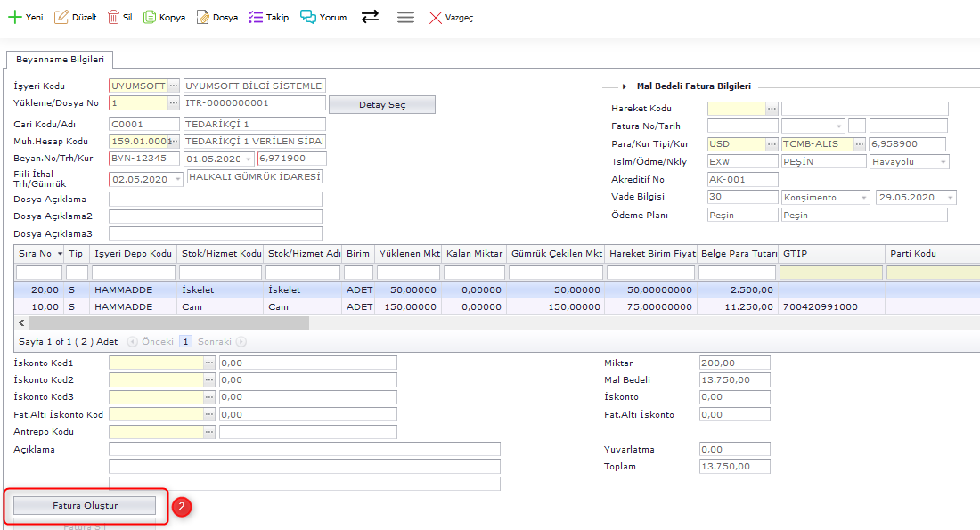The height and width of the screenshot is (530, 980).
Task: Open the Yorum comment icon
Action: (308, 17)
